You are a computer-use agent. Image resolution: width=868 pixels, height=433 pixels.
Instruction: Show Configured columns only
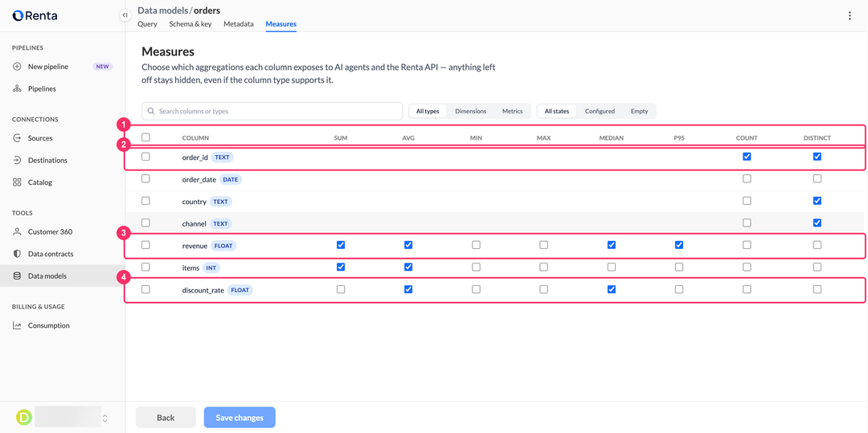pyautogui.click(x=600, y=111)
